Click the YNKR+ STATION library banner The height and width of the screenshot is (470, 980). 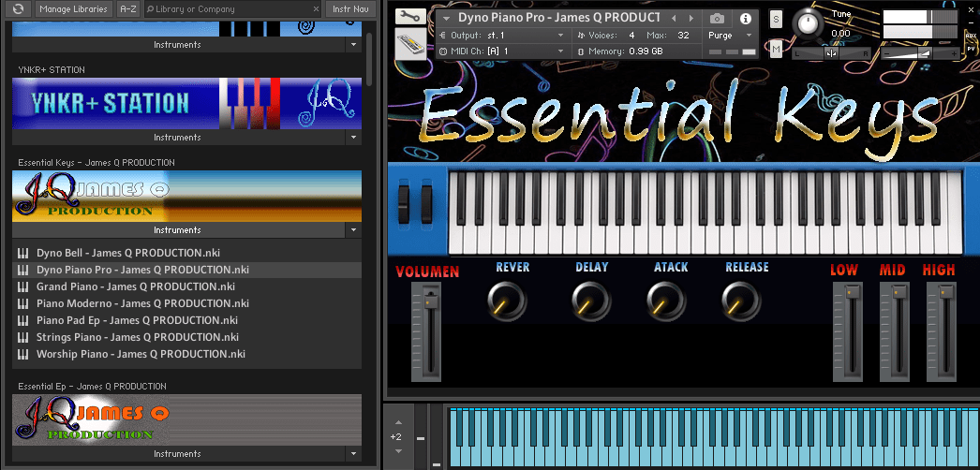pyautogui.click(x=186, y=103)
